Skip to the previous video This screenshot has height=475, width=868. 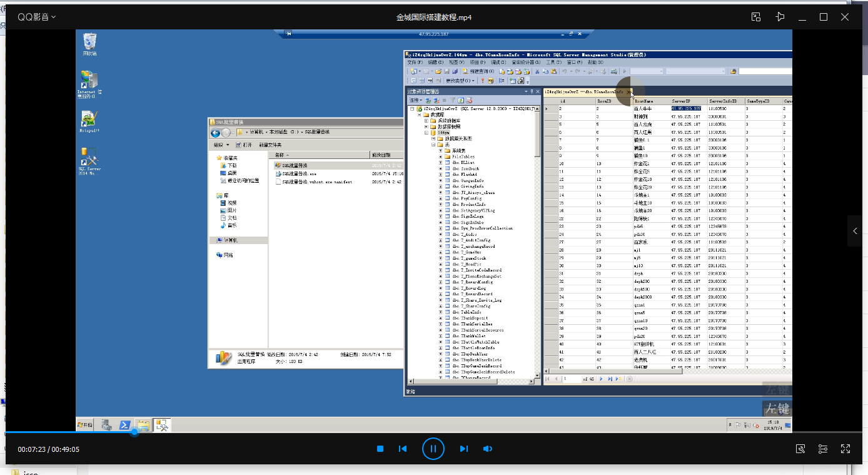(403, 449)
